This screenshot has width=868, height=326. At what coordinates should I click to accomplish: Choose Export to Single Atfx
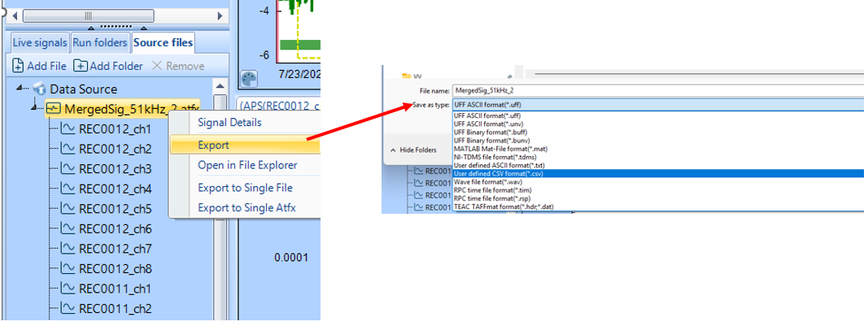click(x=244, y=207)
